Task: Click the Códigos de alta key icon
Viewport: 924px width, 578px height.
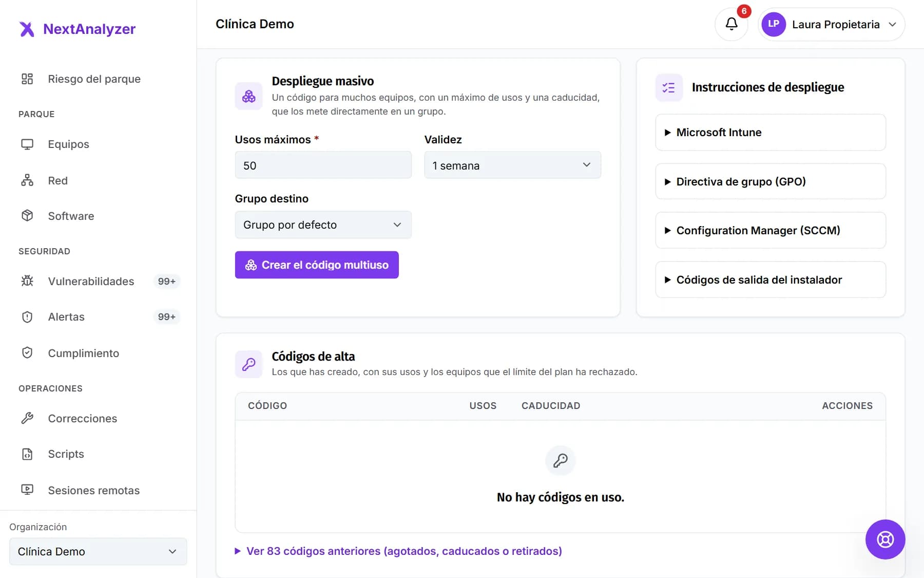Action: tap(248, 364)
